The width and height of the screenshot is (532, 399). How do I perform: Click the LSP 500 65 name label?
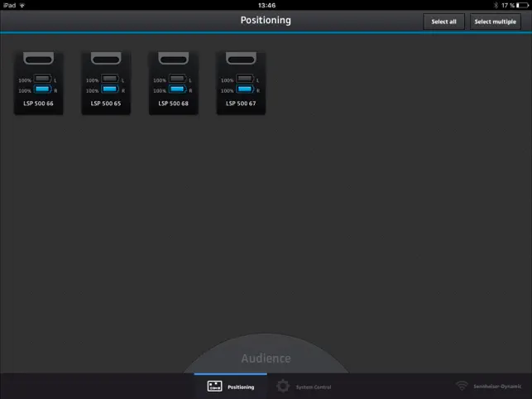coord(106,103)
